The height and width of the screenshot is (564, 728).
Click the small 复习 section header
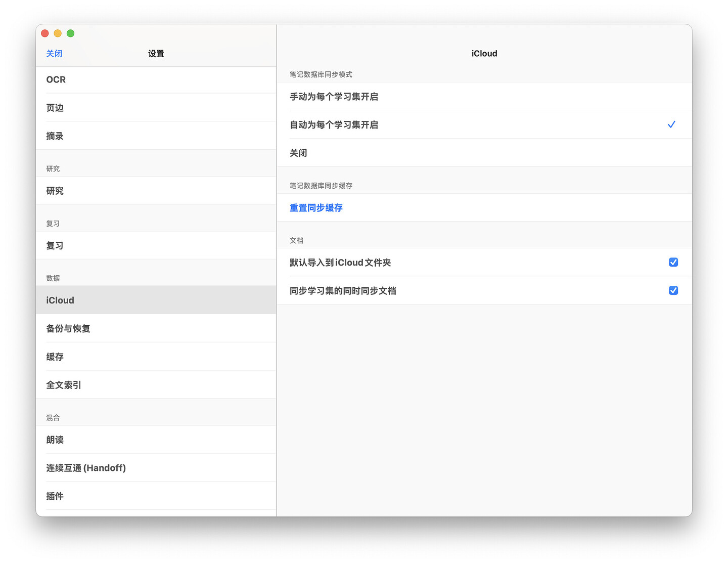point(53,224)
